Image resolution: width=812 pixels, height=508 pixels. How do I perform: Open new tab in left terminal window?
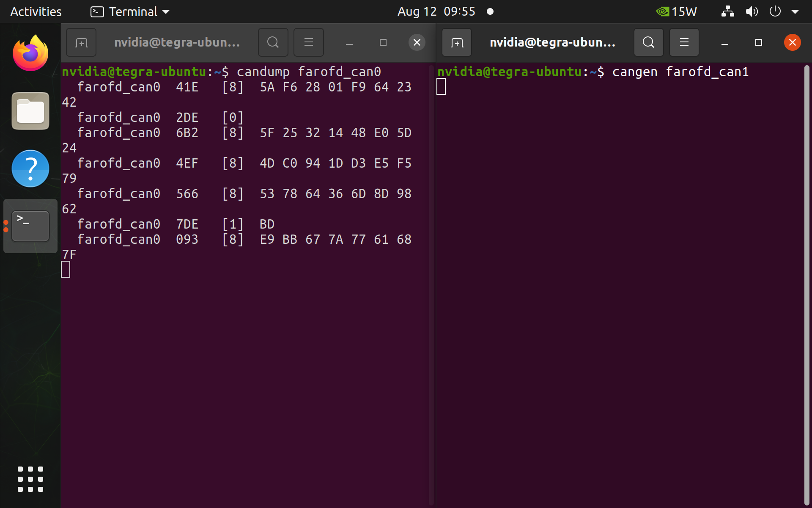point(81,42)
